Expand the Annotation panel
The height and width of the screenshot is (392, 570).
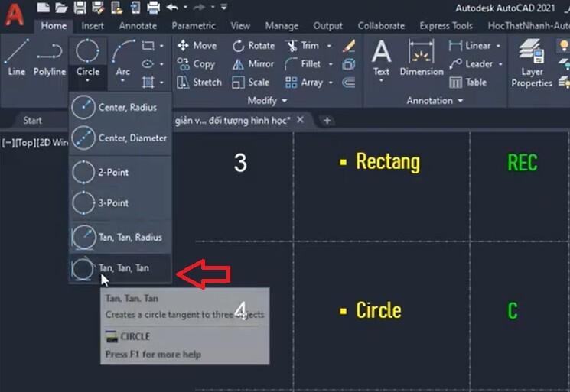[435, 101]
